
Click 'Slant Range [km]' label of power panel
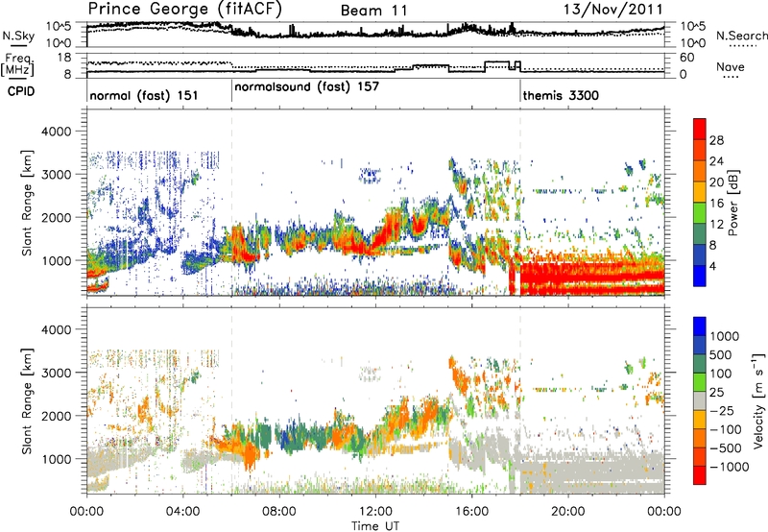27,203
